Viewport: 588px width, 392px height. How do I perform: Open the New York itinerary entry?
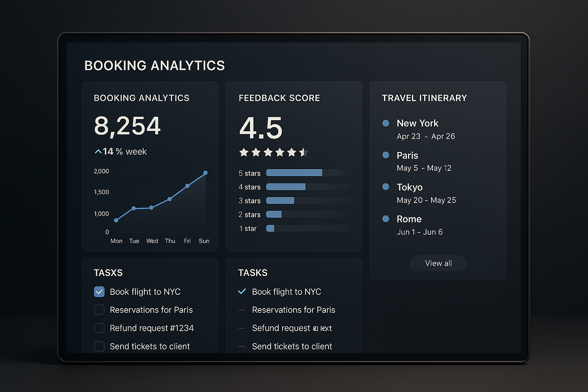[x=418, y=123]
